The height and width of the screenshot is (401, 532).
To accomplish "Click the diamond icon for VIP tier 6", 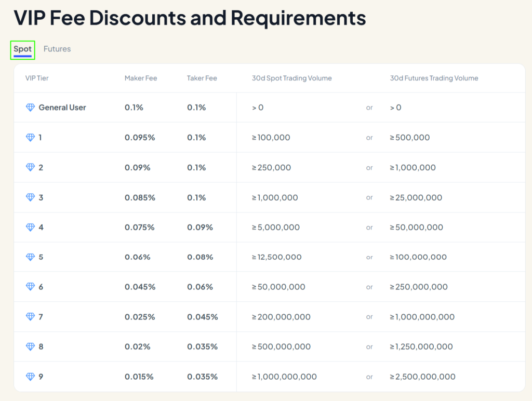I will (x=30, y=287).
